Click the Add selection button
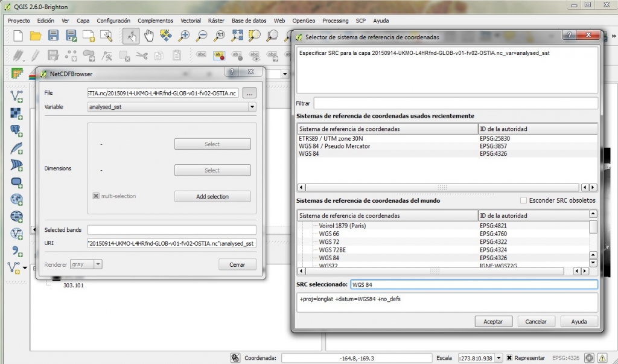 tap(212, 196)
